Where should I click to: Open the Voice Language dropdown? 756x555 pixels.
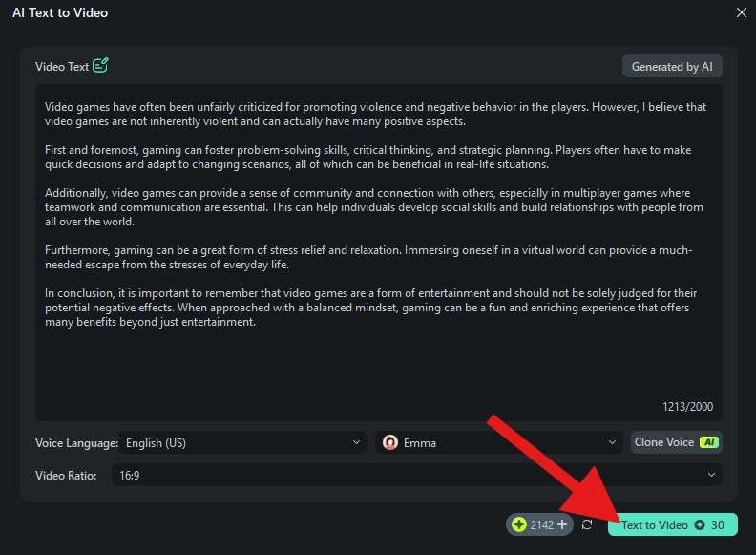tap(245, 443)
